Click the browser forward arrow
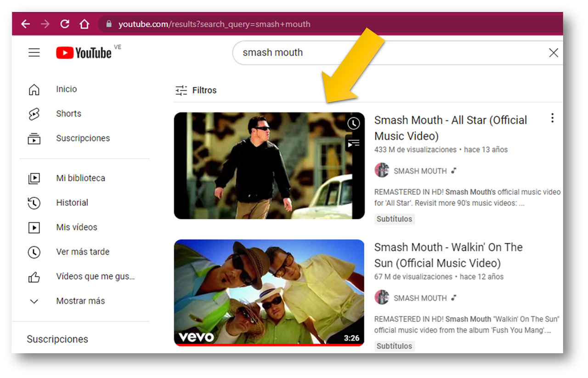 pyautogui.click(x=45, y=24)
